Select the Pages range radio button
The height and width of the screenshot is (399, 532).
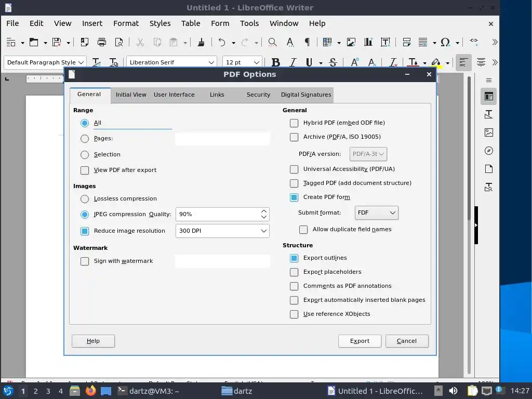[85, 138]
